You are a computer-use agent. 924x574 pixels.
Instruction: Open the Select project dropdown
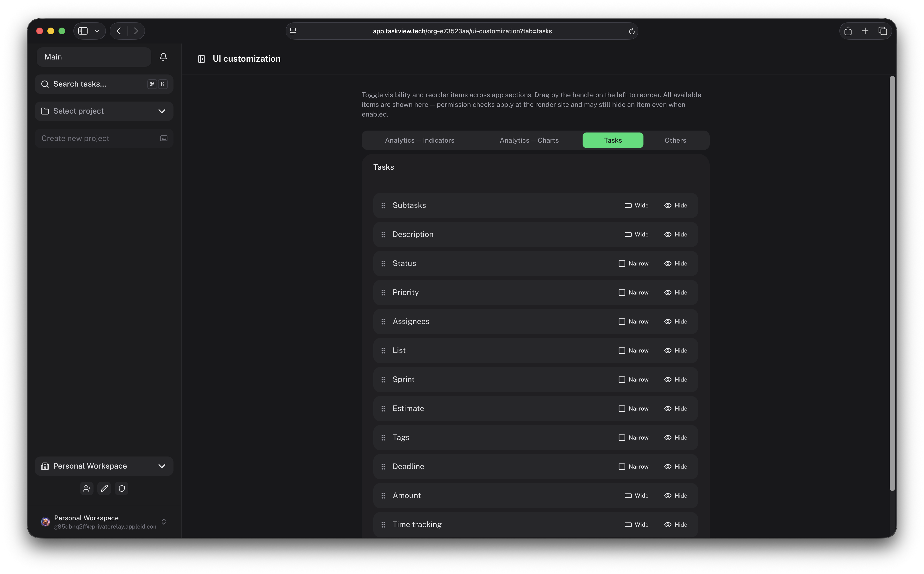104,111
